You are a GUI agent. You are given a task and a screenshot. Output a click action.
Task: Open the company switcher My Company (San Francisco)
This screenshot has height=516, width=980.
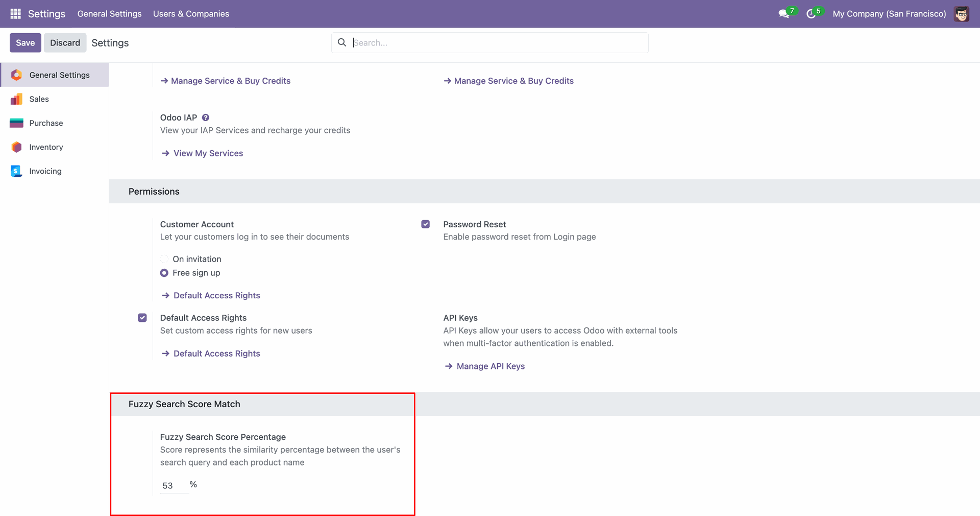point(889,14)
